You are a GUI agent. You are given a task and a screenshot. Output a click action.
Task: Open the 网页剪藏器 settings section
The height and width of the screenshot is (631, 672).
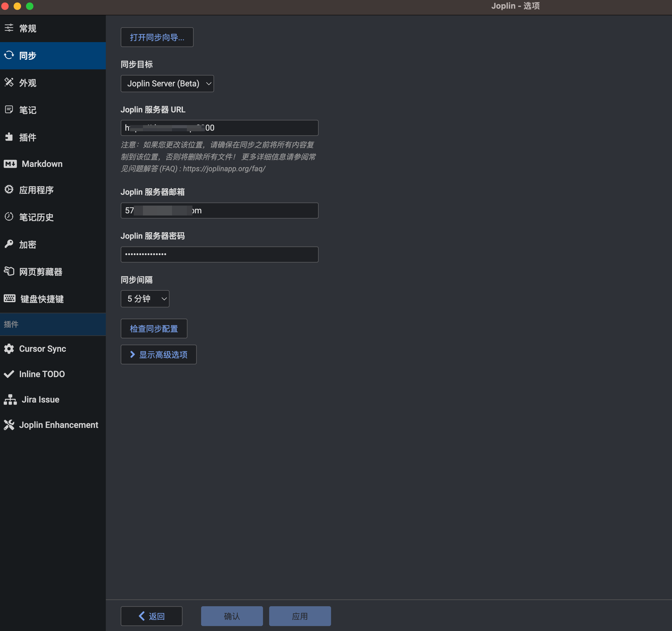pyautogui.click(x=53, y=272)
